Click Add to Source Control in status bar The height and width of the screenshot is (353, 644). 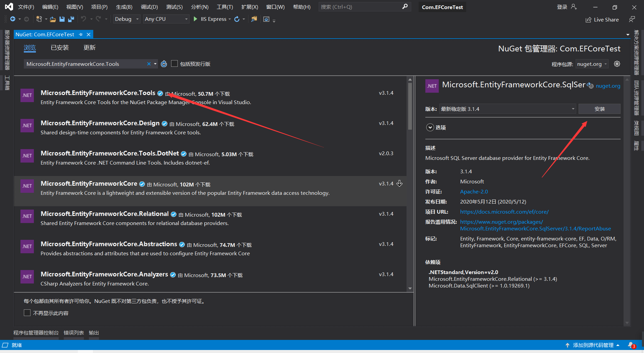[x=593, y=345]
